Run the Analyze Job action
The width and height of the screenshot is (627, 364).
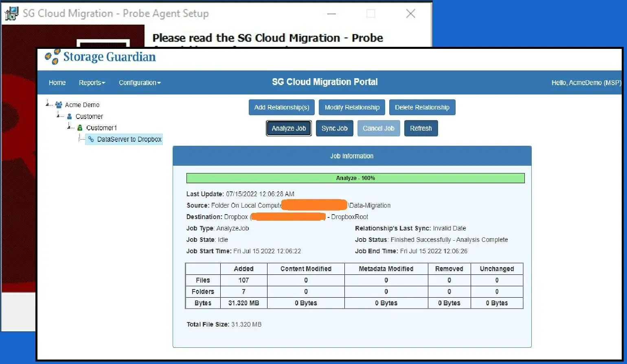pyautogui.click(x=289, y=128)
